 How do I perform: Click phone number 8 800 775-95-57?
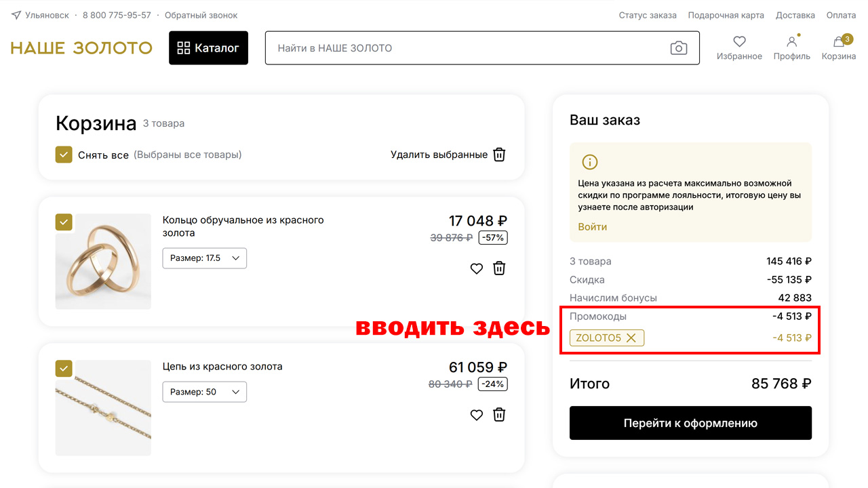point(117,15)
